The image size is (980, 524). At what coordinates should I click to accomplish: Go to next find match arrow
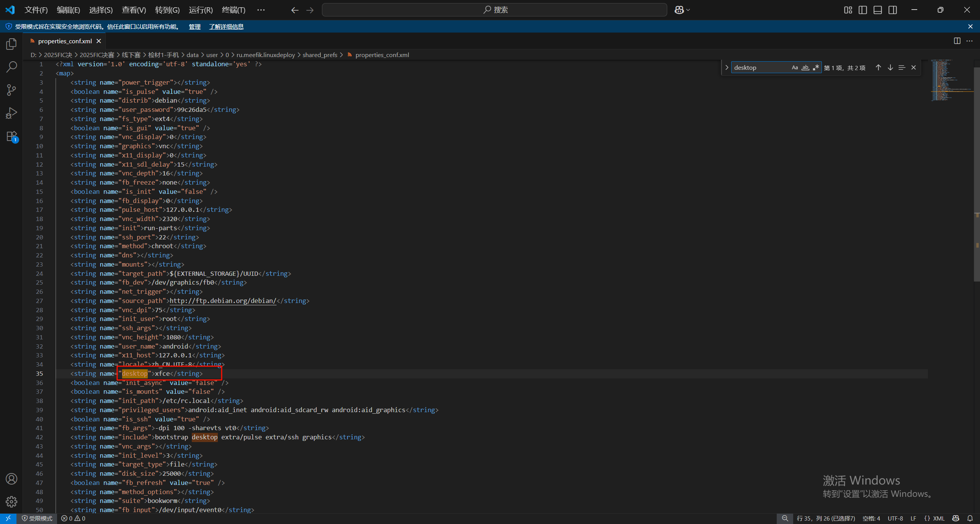tap(890, 67)
